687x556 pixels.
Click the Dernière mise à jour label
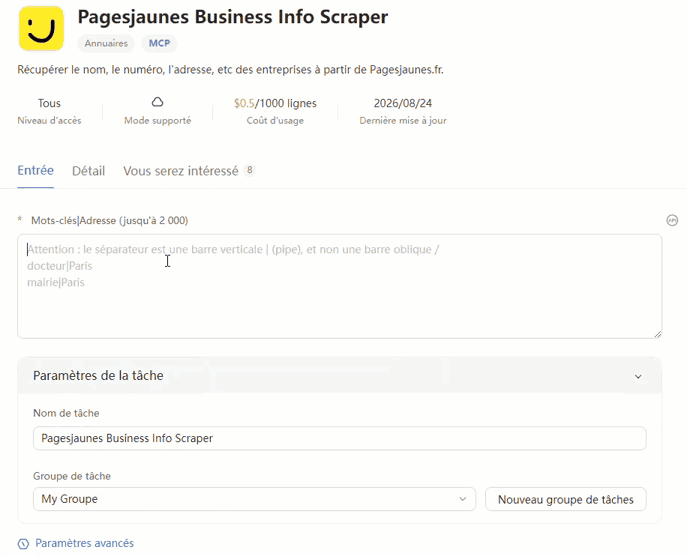[x=403, y=120]
